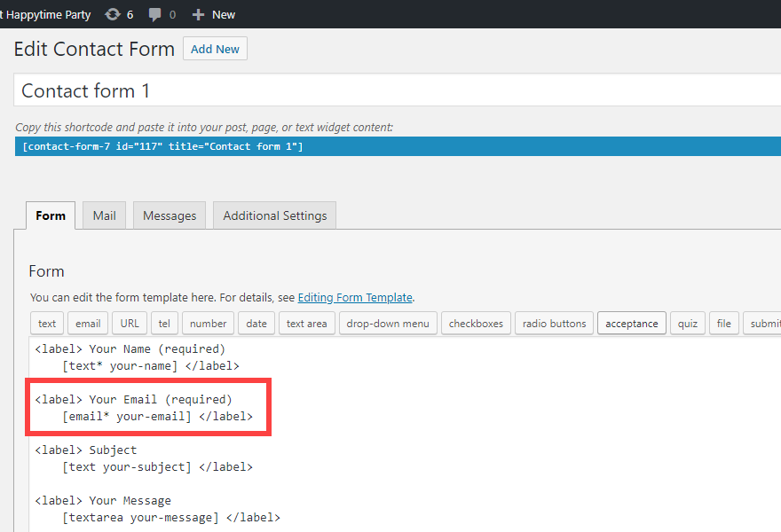Add a checkboxes tag to form
This screenshot has width=781, height=532.
coord(477,324)
